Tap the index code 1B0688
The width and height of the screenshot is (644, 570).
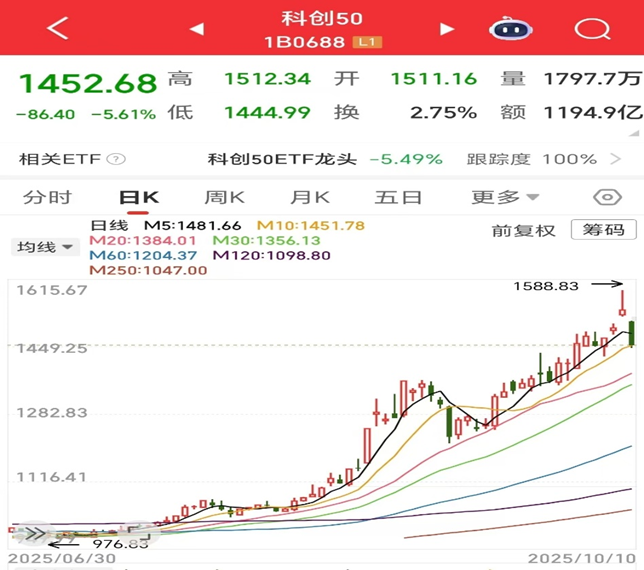pyautogui.click(x=304, y=42)
